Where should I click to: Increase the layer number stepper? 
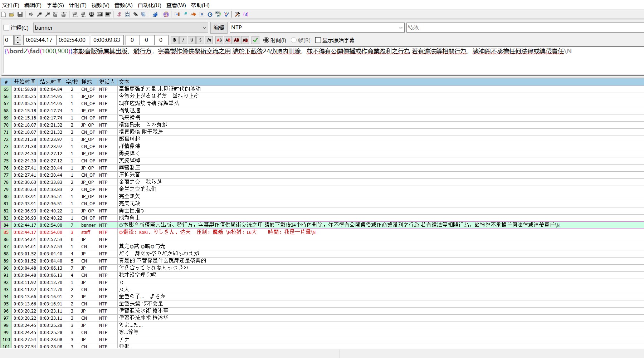pyautogui.click(x=18, y=38)
